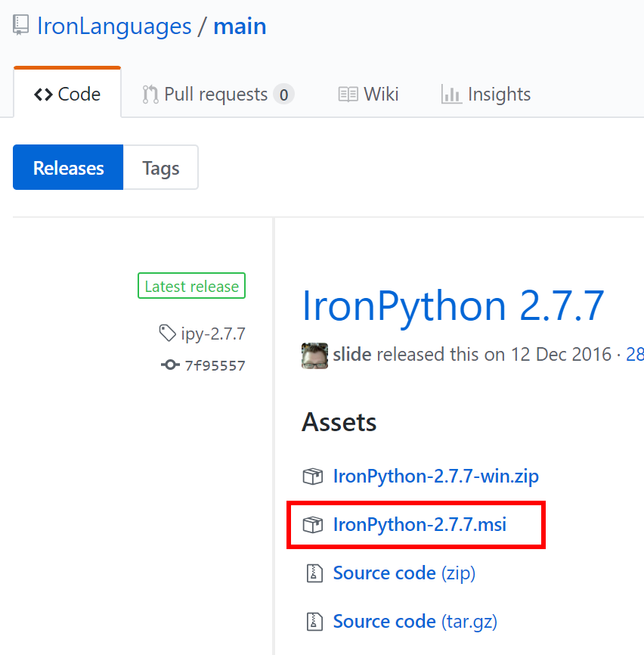Click the commit icon beside 7f95557
Image resolution: width=644 pixels, height=655 pixels.
pos(170,365)
